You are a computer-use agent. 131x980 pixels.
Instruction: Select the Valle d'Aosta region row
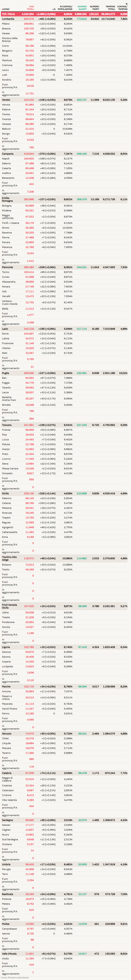click(x=9, y=964)
